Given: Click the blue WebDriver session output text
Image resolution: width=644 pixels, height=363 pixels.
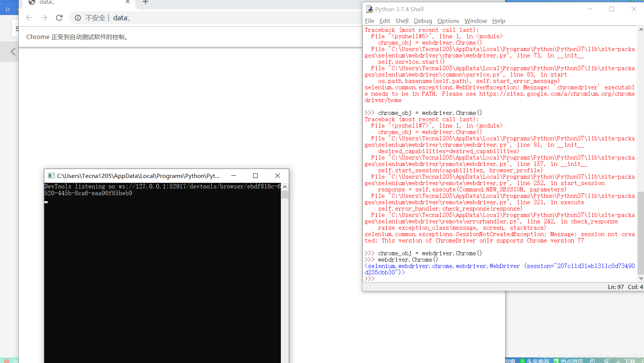Looking at the screenshot, I should tap(500, 269).
